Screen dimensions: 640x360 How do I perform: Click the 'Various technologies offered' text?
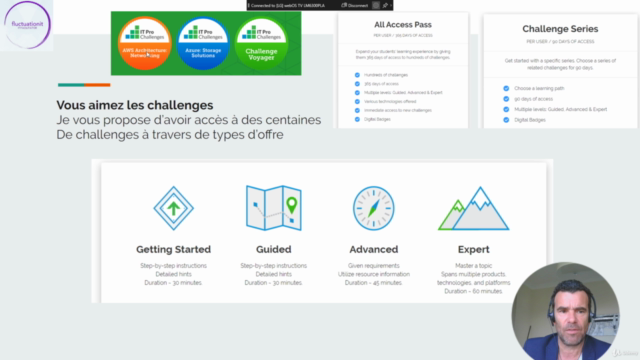(x=390, y=102)
